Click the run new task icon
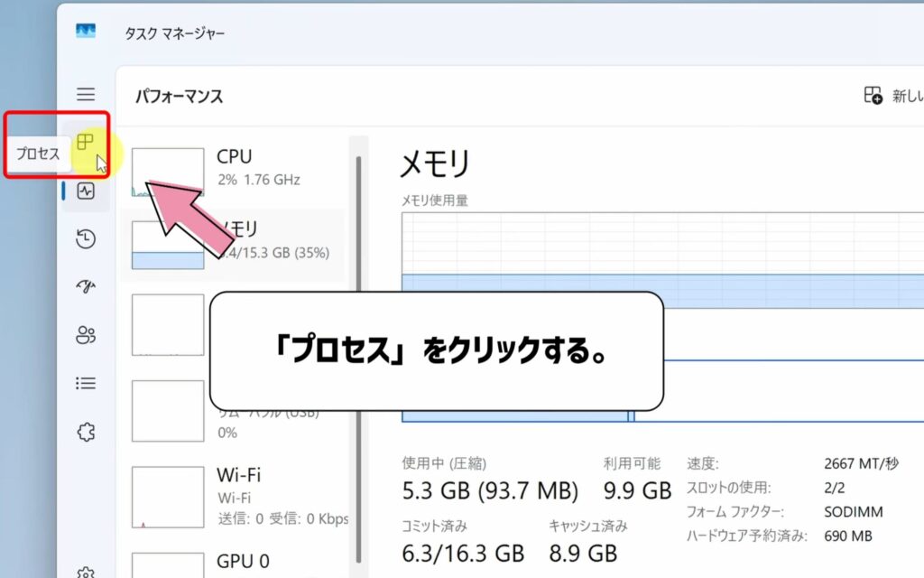Viewport: 924px width, 578px height. coord(873,96)
